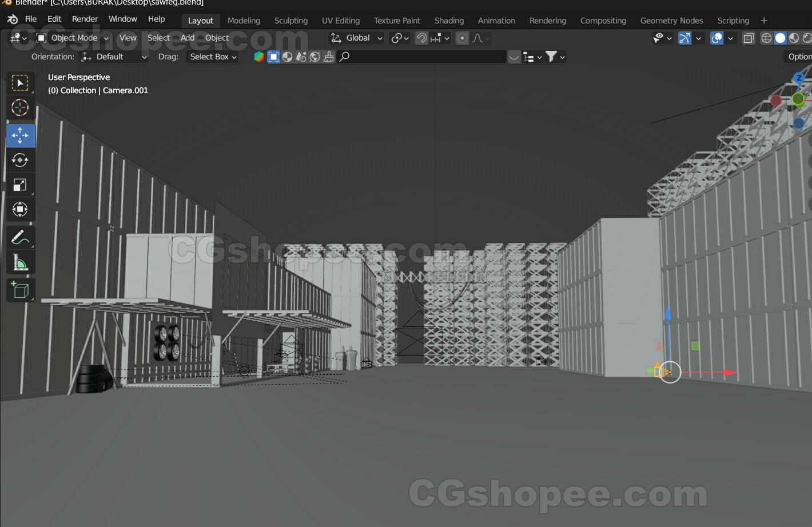Open the hierarchy display mode dropdown
The image size is (812, 527).
point(532,57)
